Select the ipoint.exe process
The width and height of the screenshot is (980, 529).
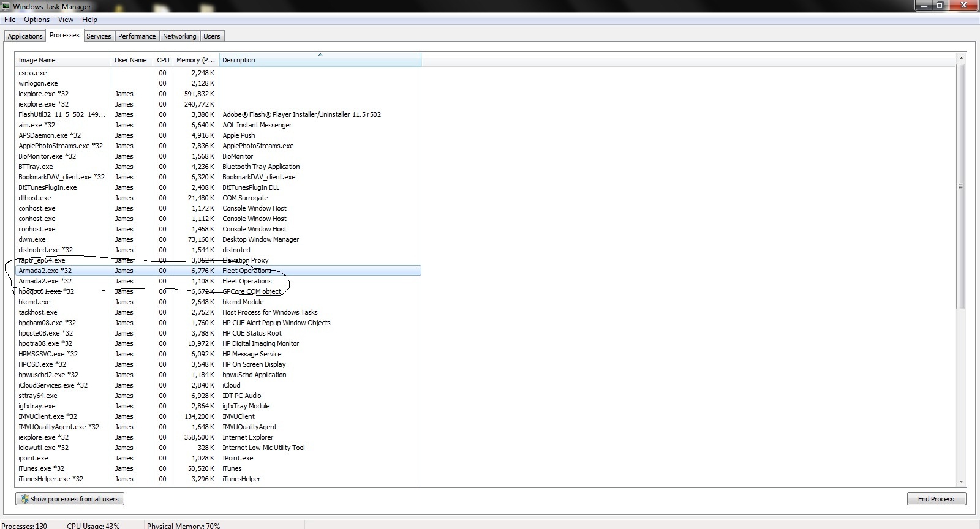[218, 458]
